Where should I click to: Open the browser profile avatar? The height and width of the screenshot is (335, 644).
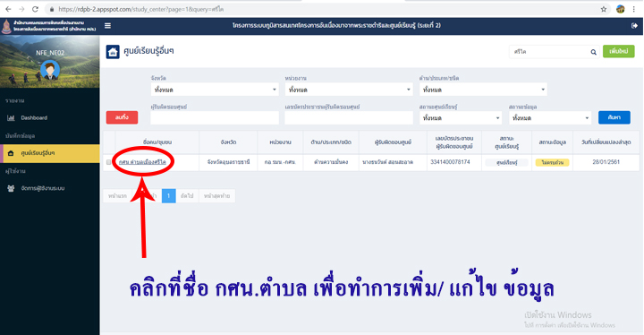coord(620,9)
